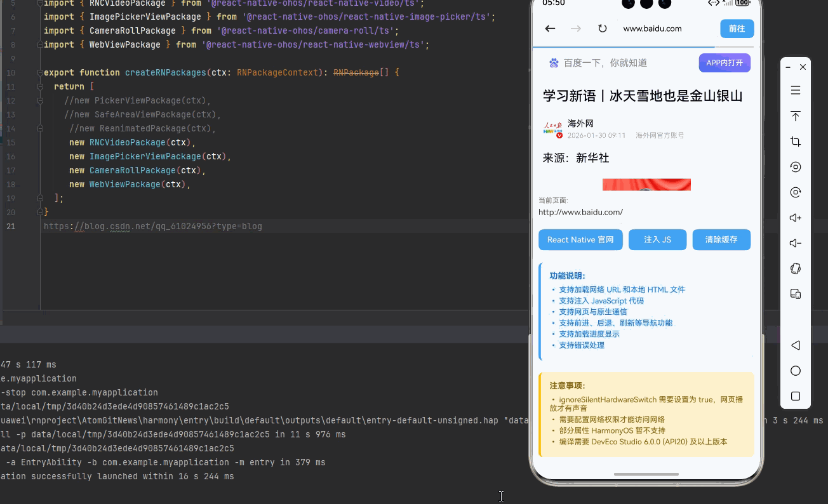Screen dimensions: 828x504
Task: Tap the 清除缓存 button
Action: point(721,239)
